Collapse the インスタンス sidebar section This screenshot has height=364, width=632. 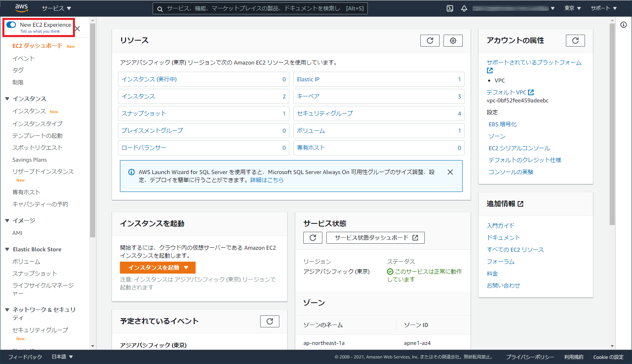click(x=7, y=99)
